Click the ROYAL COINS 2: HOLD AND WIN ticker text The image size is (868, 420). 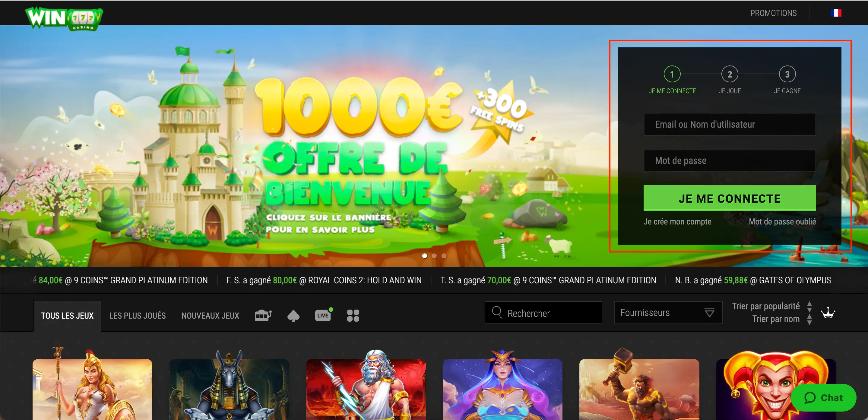(x=365, y=280)
